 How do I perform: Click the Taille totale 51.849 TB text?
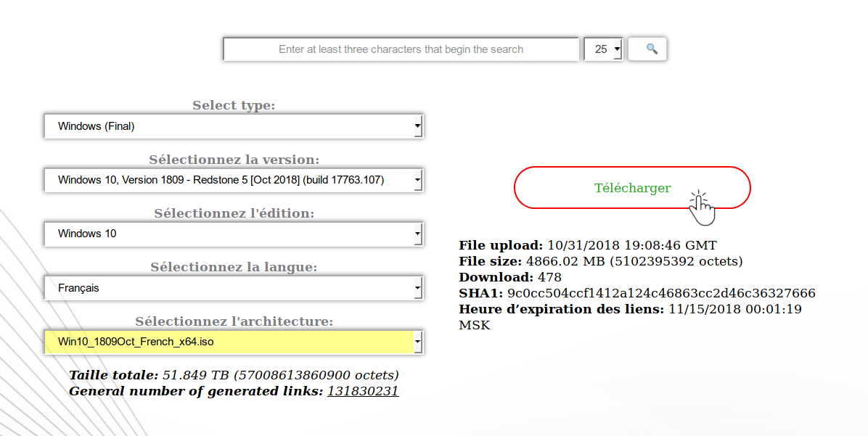coord(281,374)
